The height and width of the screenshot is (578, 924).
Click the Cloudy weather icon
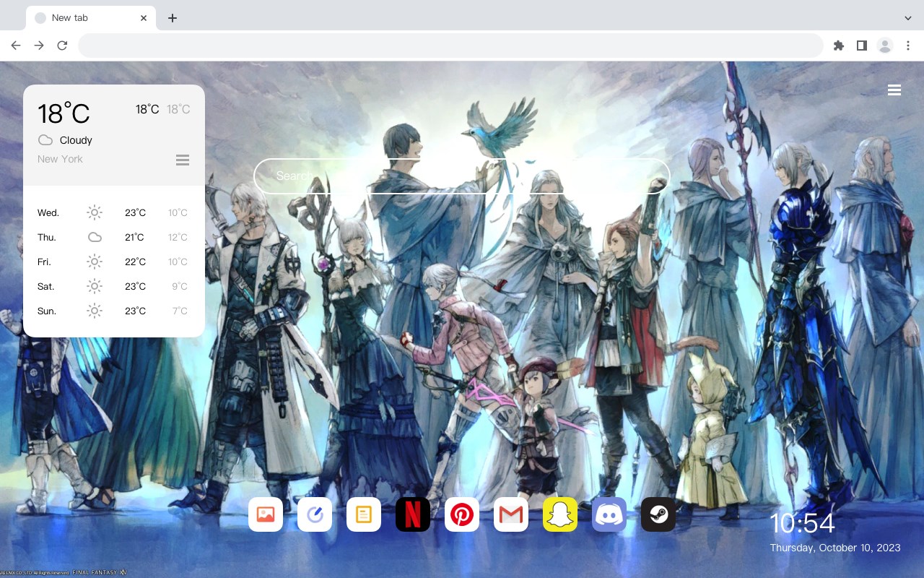coord(45,140)
